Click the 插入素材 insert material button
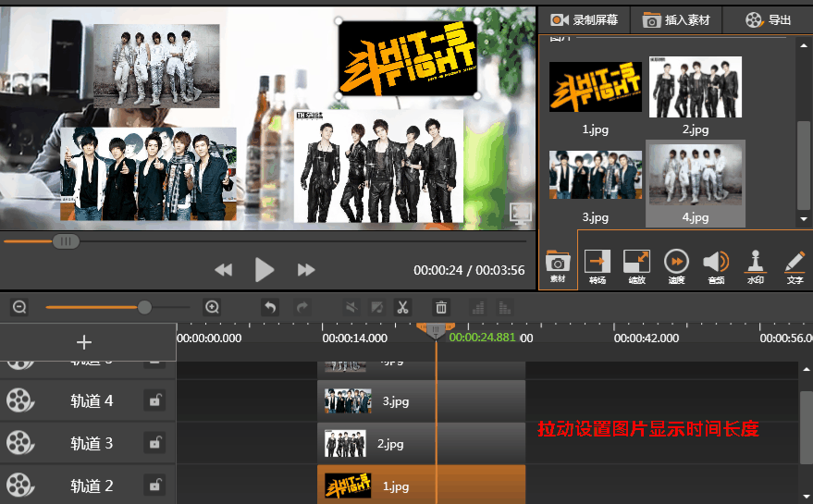The image size is (813, 504). coord(675,20)
